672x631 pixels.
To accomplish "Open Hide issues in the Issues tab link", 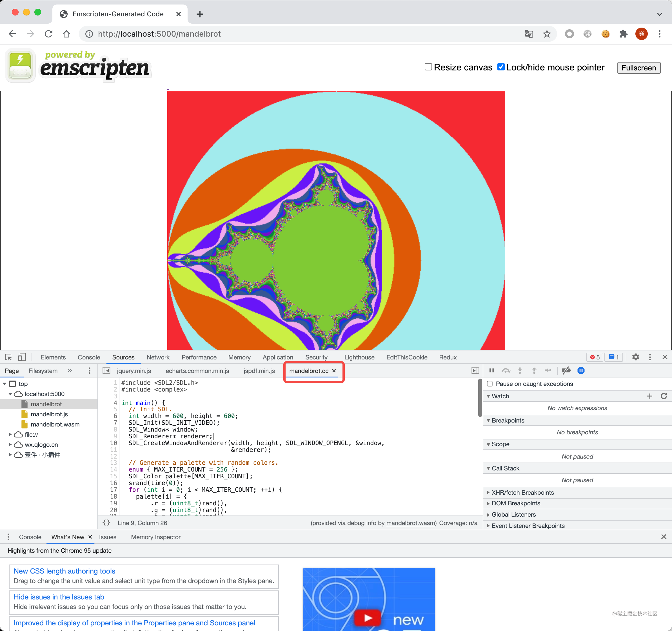I will pyautogui.click(x=59, y=597).
